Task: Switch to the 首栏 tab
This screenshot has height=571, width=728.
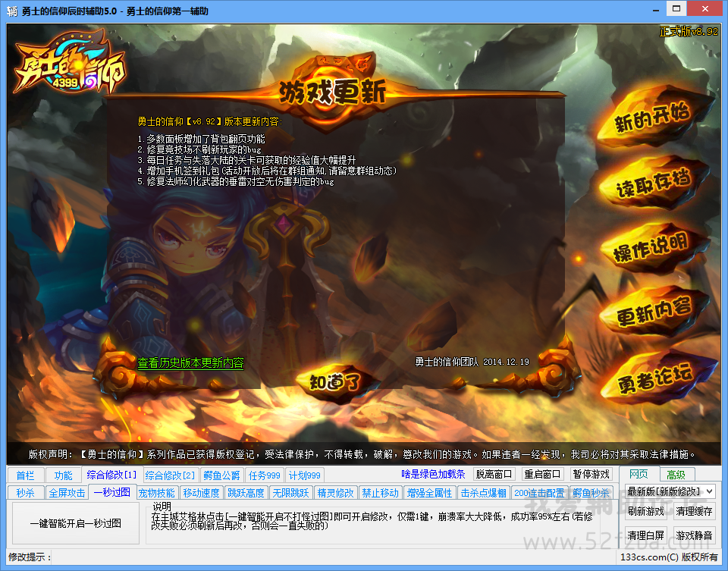Action: pos(26,475)
